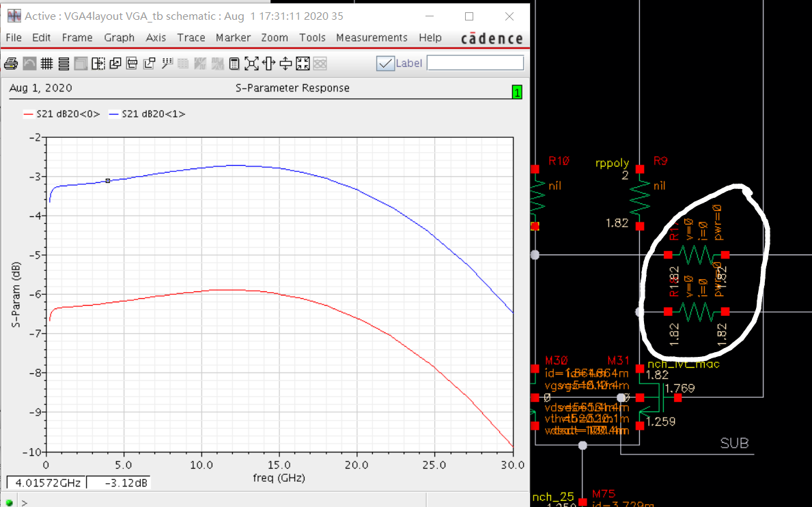Screen dimensions: 812x507
Task: Click the marker on the blue trace
Action: [x=108, y=181]
